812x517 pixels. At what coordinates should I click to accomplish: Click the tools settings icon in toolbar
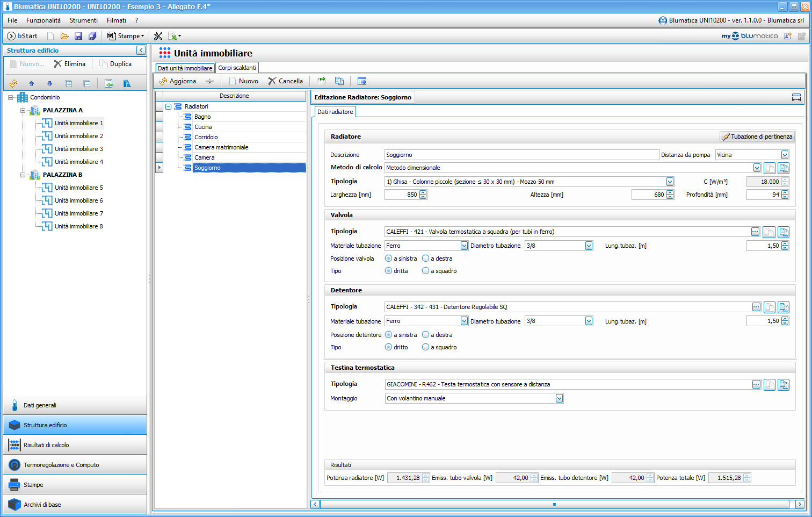tap(158, 36)
